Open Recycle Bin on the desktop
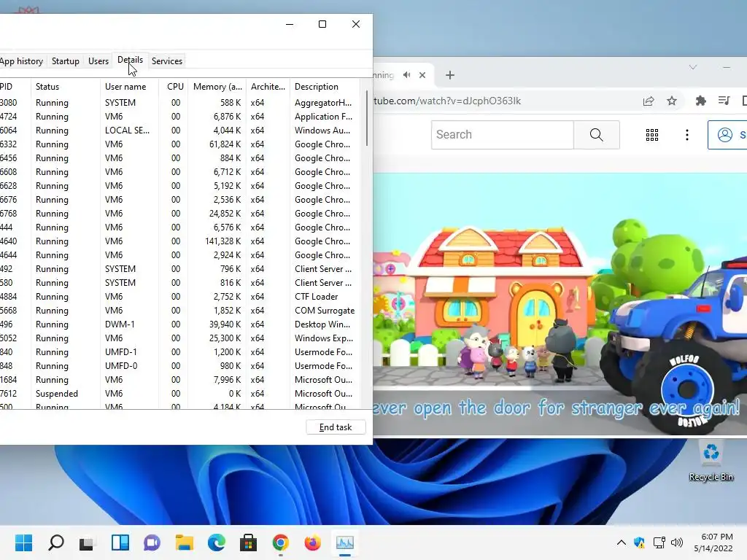 (711, 461)
